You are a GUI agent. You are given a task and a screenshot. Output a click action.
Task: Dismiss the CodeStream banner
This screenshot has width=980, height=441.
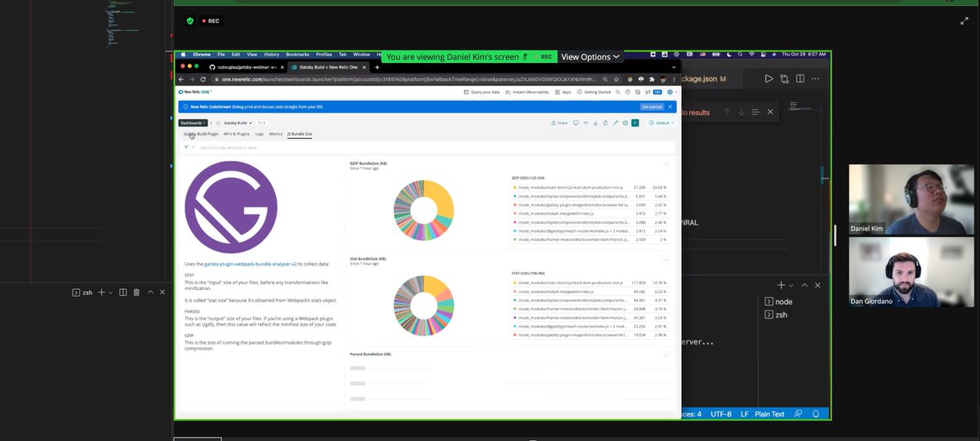[x=670, y=107]
